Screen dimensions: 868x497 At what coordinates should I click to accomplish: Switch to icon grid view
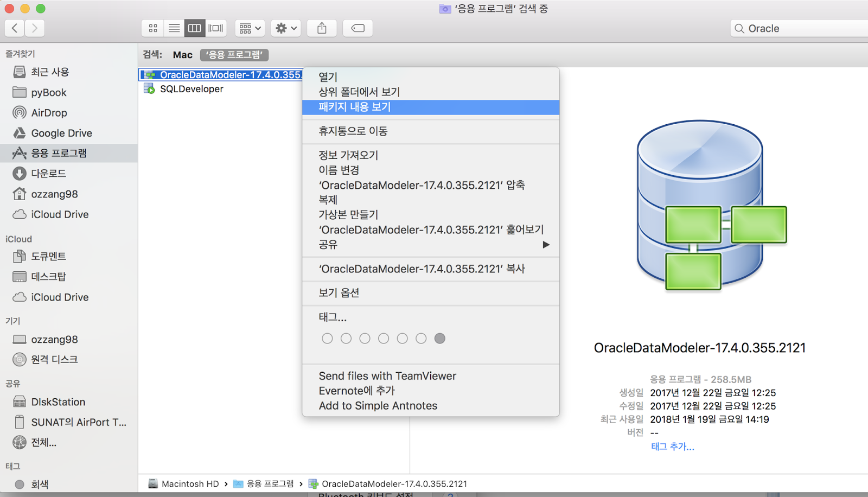[x=152, y=28]
